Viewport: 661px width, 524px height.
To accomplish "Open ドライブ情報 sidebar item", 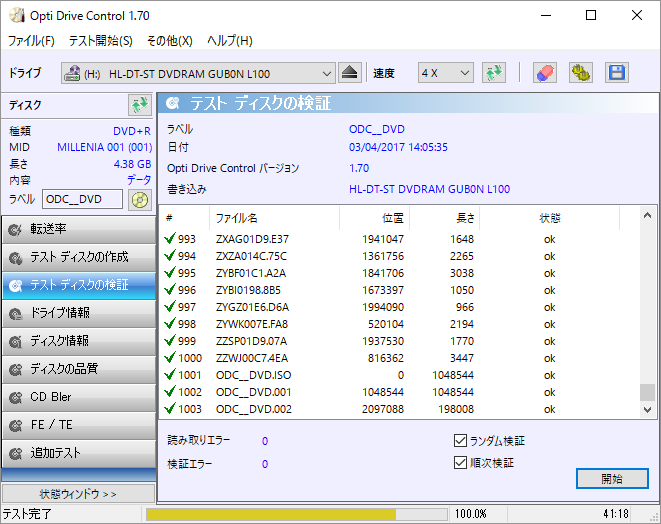I will [79, 313].
